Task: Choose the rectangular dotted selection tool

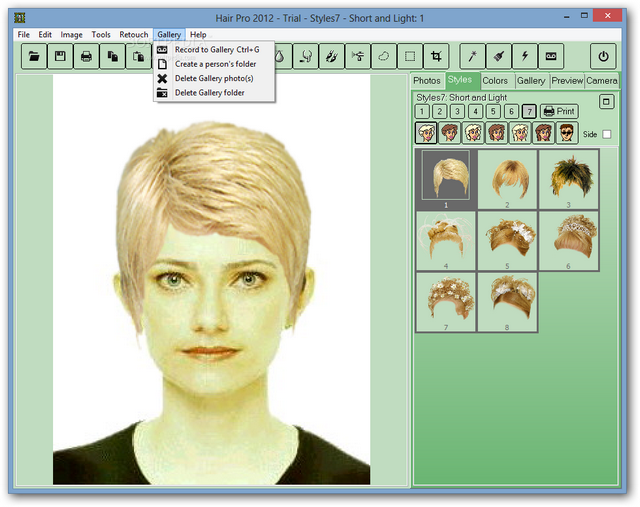Action: (x=410, y=56)
